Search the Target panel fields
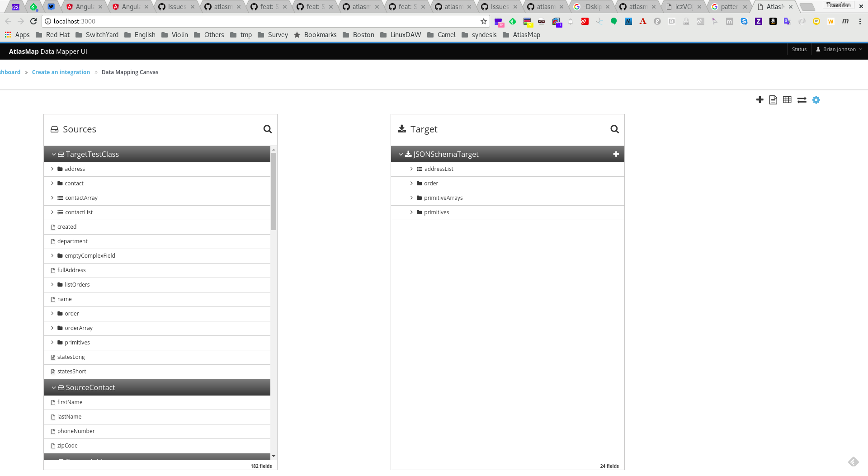The height and width of the screenshot is (476, 868). tap(614, 129)
